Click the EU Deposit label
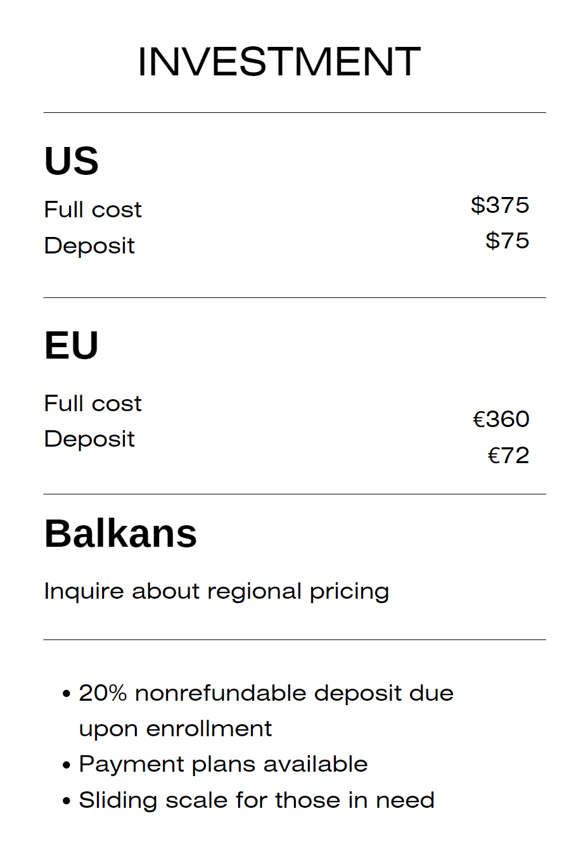Screen dimensions: 588x868 (89, 438)
